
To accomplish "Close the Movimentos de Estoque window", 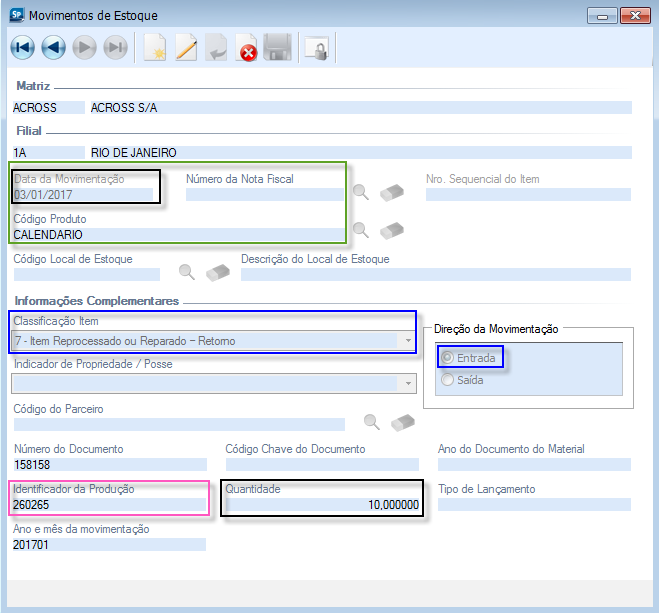I will [x=635, y=16].
